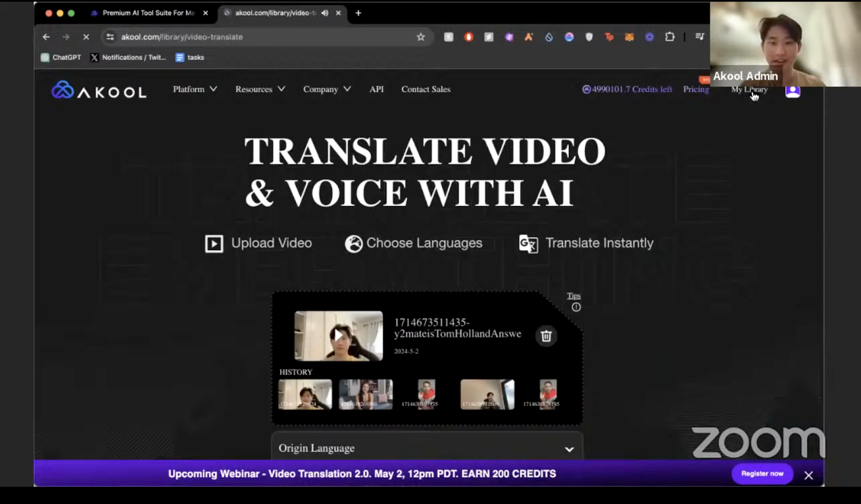
Task: Click the shield extension icon
Action: click(589, 37)
